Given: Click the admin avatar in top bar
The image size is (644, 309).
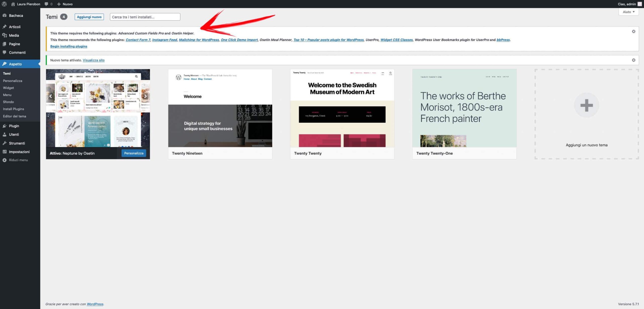Looking at the screenshot, I should [640, 4].
